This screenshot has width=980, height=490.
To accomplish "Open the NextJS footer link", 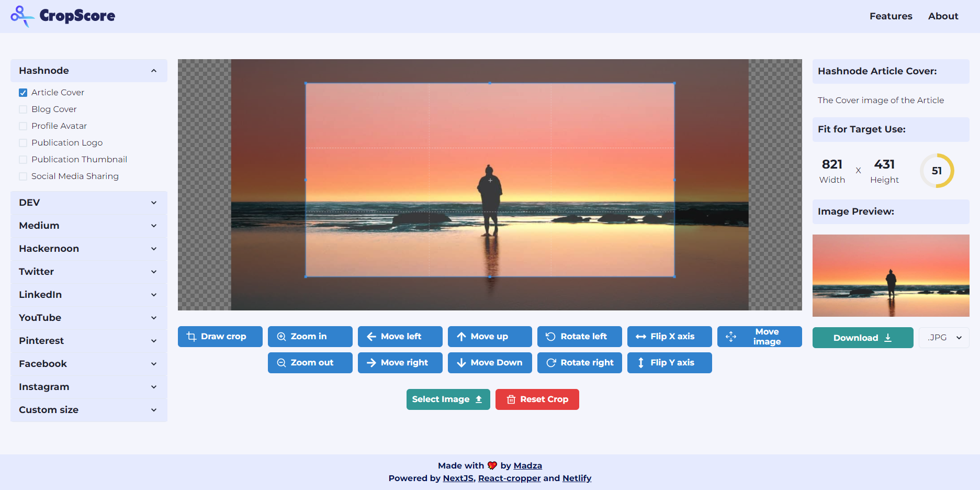I will 458,478.
